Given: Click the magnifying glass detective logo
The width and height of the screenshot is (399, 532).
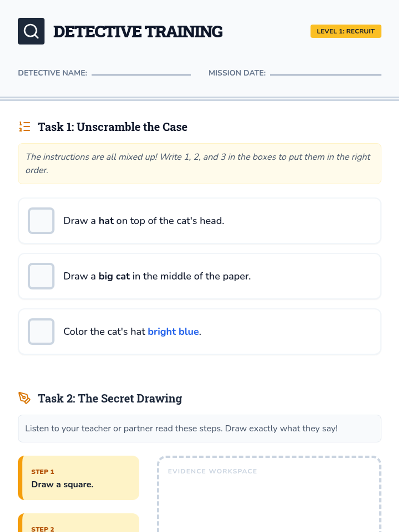Looking at the screenshot, I should point(31,31).
